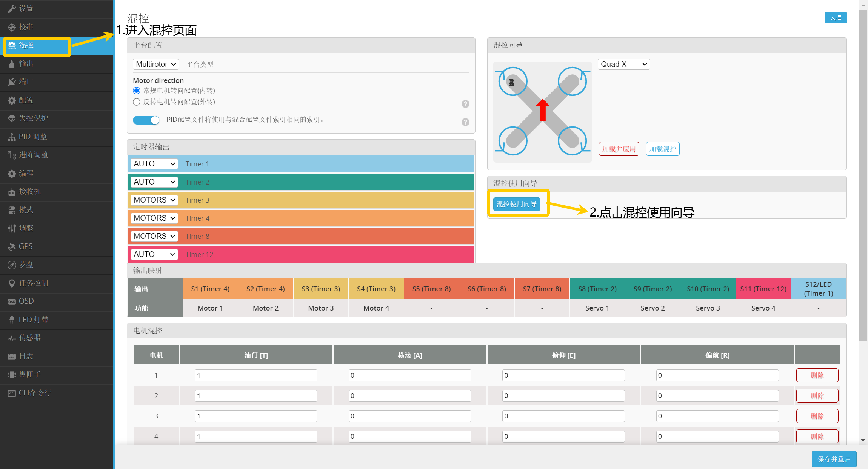The width and height of the screenshot is (868, 469).
Task: Click the 保存并重启 button
Action: click(834, 459)
